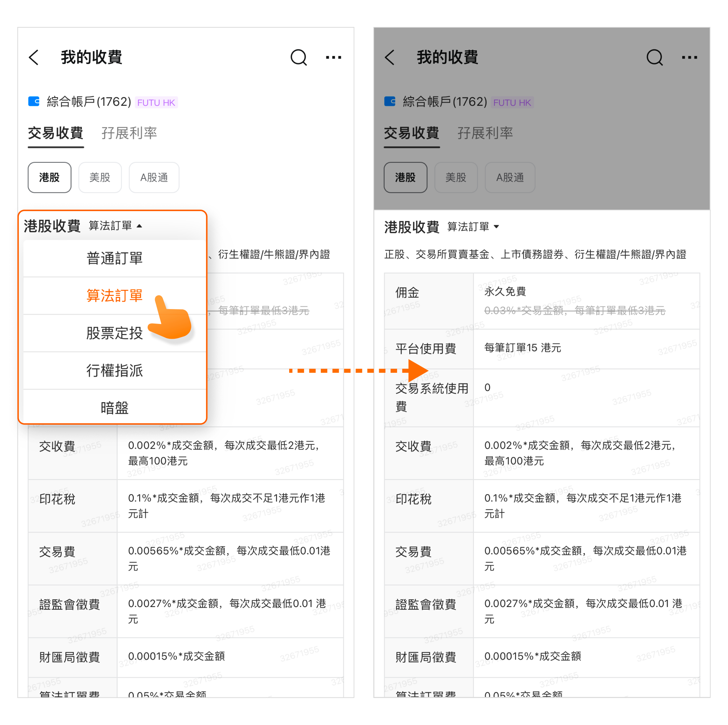Open search in left screen header
The width and height of the screenshot is (728, 725).
pos(298,58)
